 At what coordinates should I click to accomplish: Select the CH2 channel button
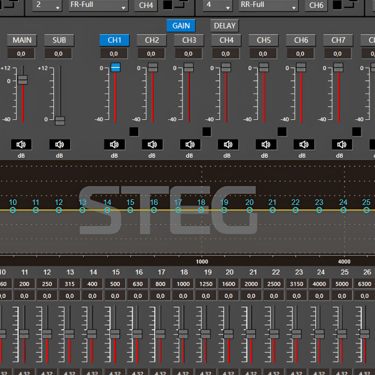[152, 40]
